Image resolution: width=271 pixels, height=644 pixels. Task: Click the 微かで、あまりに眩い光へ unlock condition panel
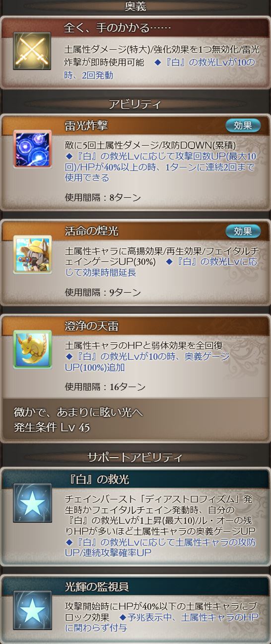[x=135, y=420]
